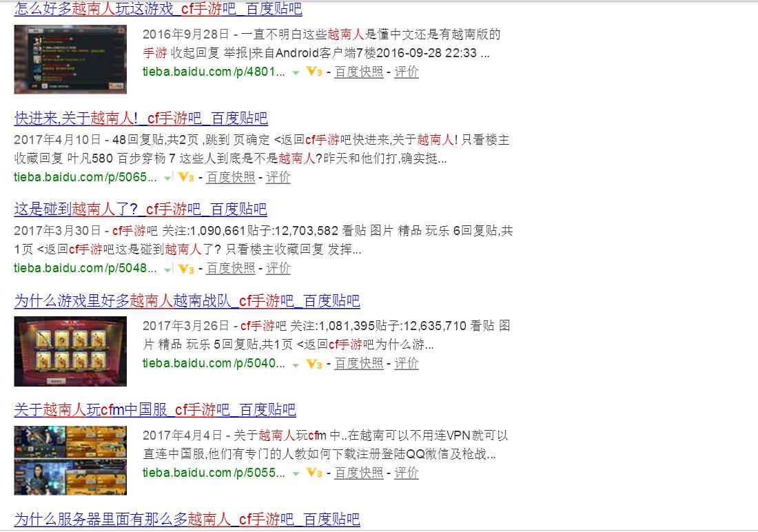
Task: Click the game screenshot thumbnail of the first result
Action: [70, 59]
